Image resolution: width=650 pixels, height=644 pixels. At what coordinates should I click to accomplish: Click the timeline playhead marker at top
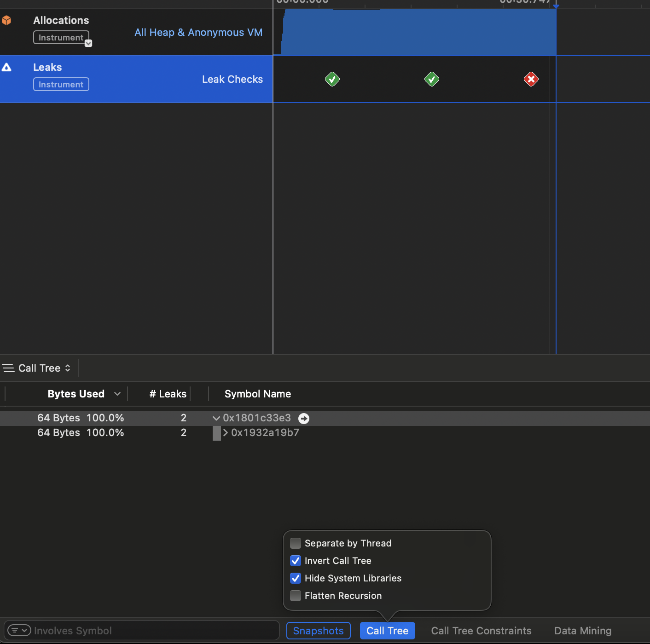click(x=556, y=6)
